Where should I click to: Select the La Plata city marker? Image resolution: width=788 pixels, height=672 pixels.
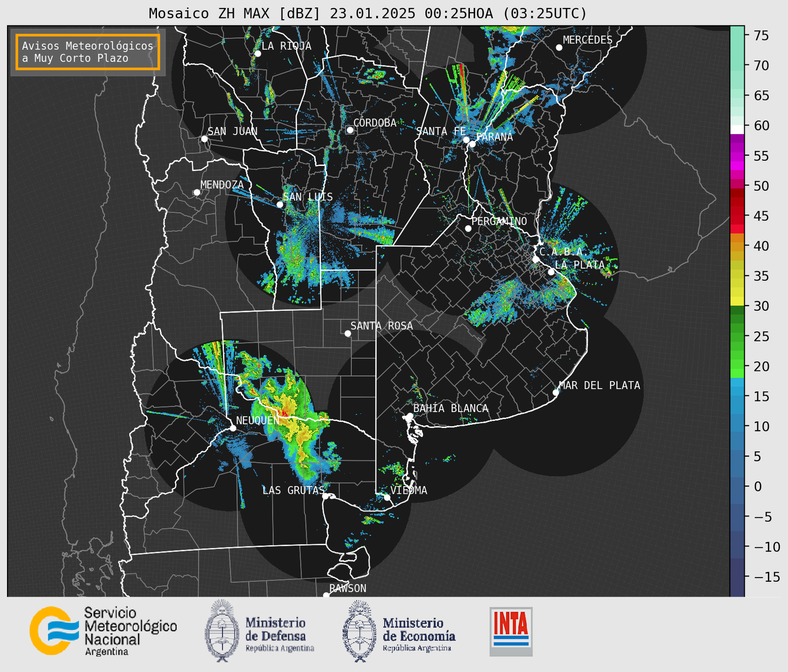551,272
